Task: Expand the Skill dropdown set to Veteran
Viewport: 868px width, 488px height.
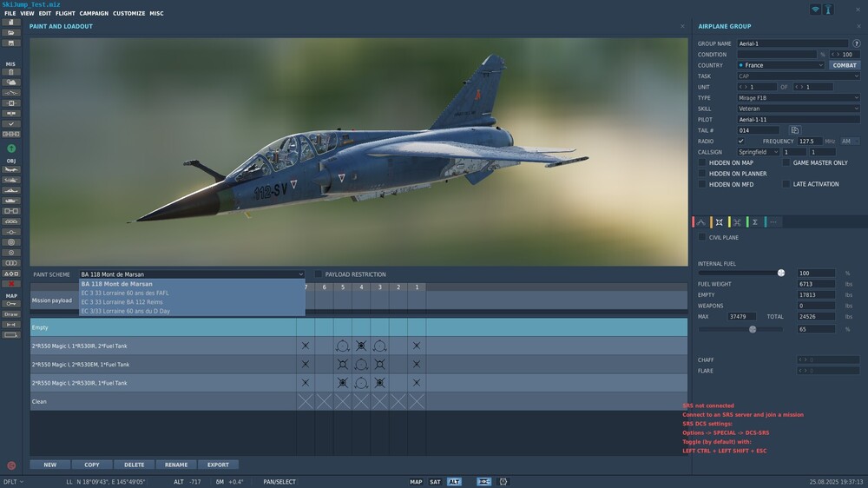Action: 798,109
